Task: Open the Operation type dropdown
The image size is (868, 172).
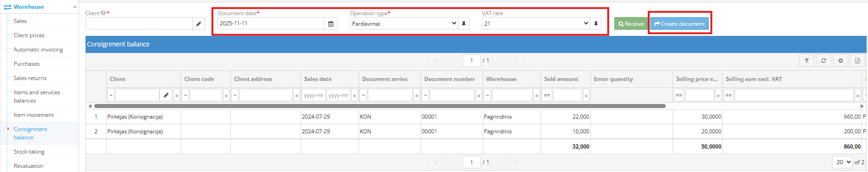Action: click(x=404, y=23)
